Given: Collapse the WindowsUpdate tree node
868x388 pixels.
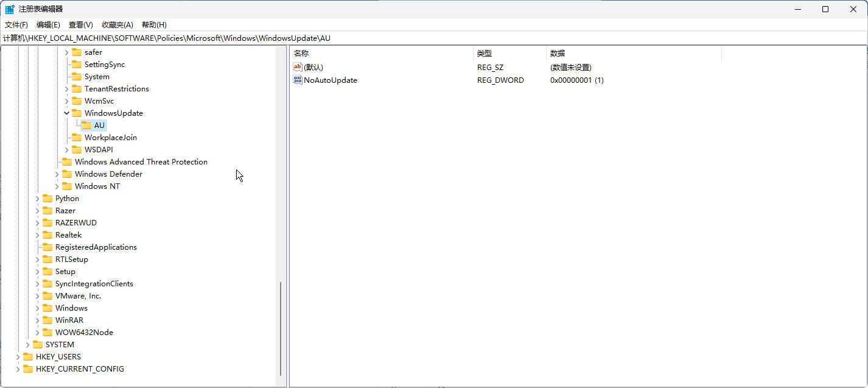Looking at the screenshot, I should [66, 113].
